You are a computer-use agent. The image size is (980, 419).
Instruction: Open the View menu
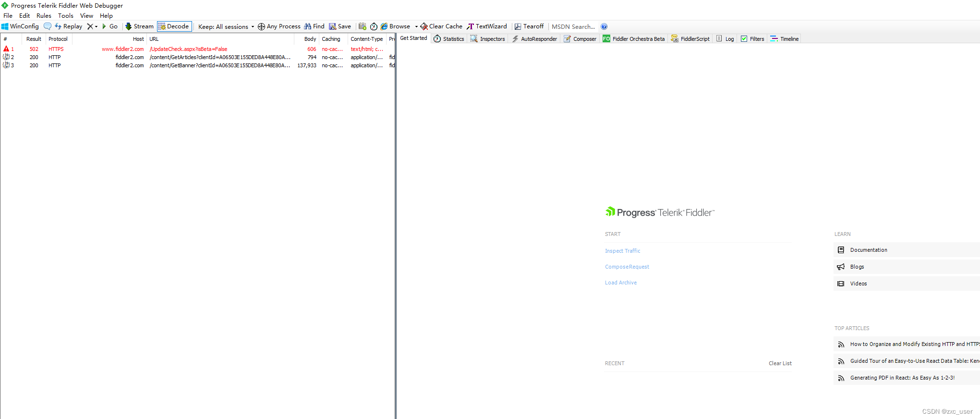click(86, 16)
